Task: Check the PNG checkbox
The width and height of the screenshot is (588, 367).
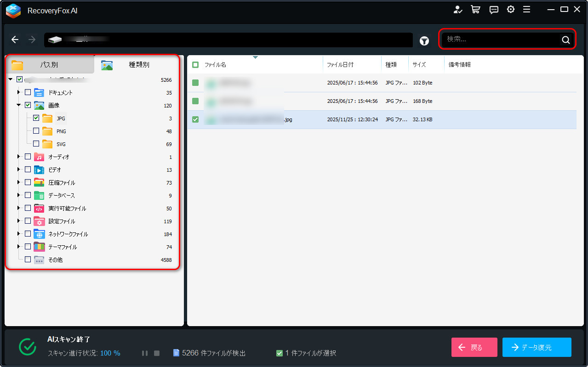Action: tap(36, 131)
